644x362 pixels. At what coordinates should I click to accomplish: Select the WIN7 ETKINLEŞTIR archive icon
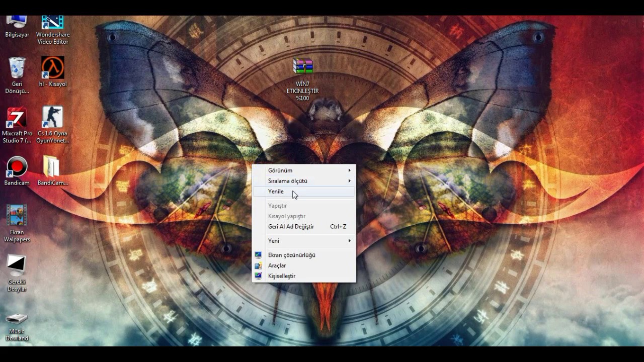point(303,67)
